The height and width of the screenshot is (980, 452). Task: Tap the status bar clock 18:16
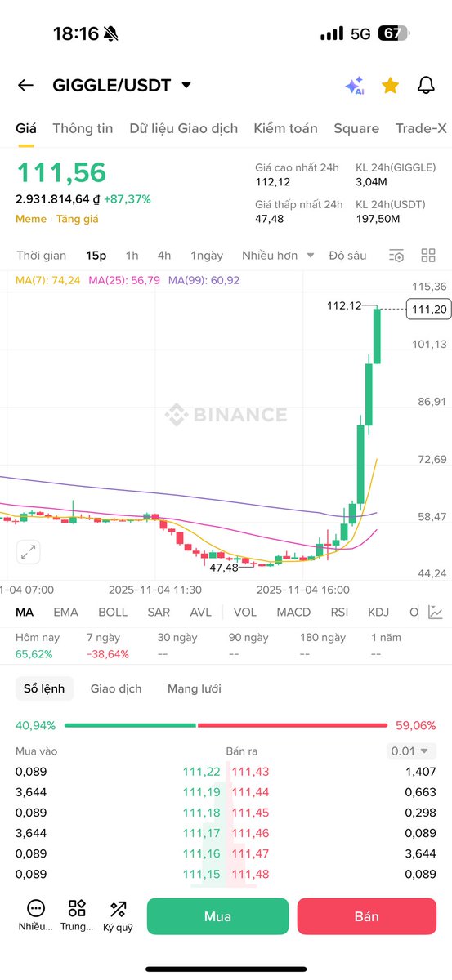coord(75,33)
